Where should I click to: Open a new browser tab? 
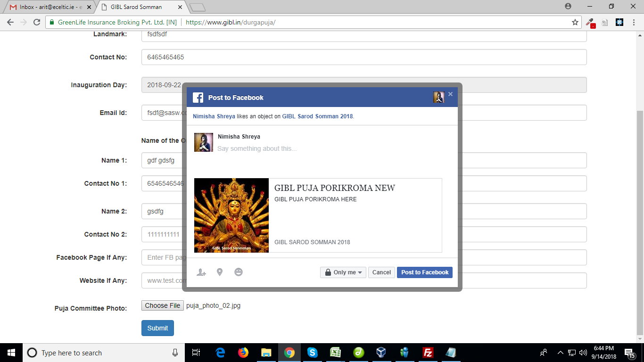(x=198, y=7)
